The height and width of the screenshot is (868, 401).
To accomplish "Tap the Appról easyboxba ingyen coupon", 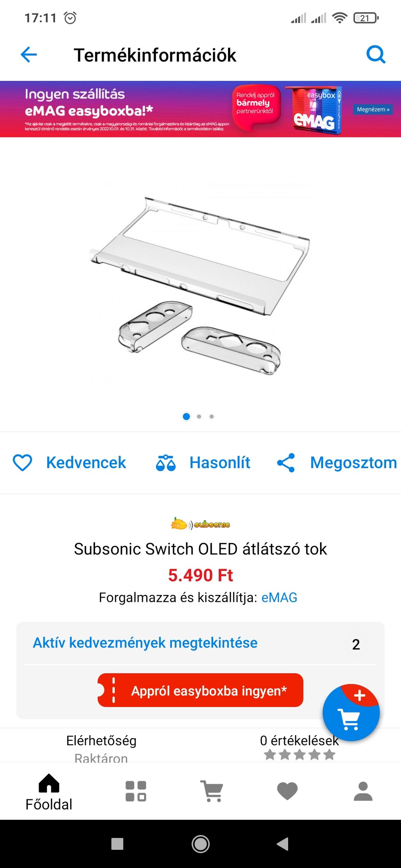I will coord(200,690).
